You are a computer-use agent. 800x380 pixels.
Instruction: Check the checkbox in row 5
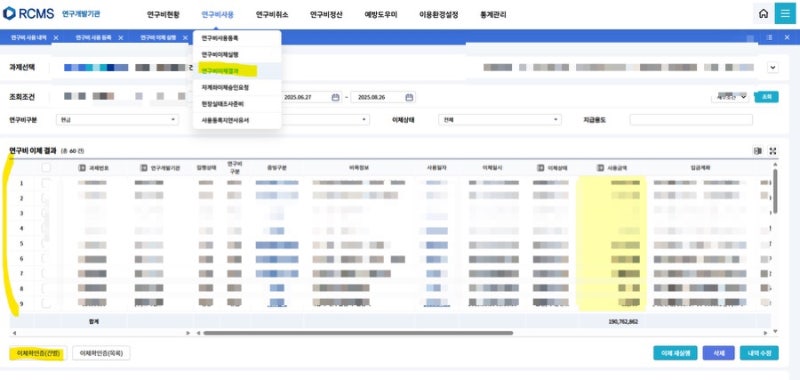pos(46,243)
